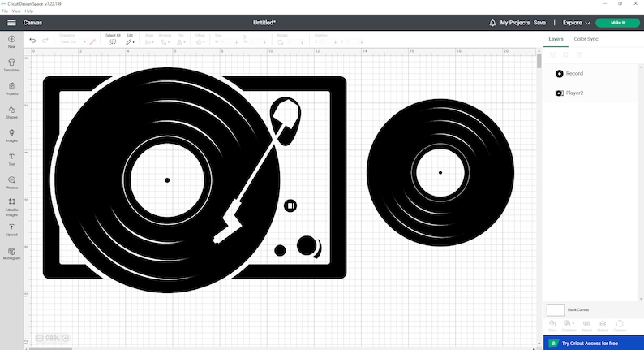Expand the Offset dropdown
Screen dimensions: 644x350
tap(200, 42)
